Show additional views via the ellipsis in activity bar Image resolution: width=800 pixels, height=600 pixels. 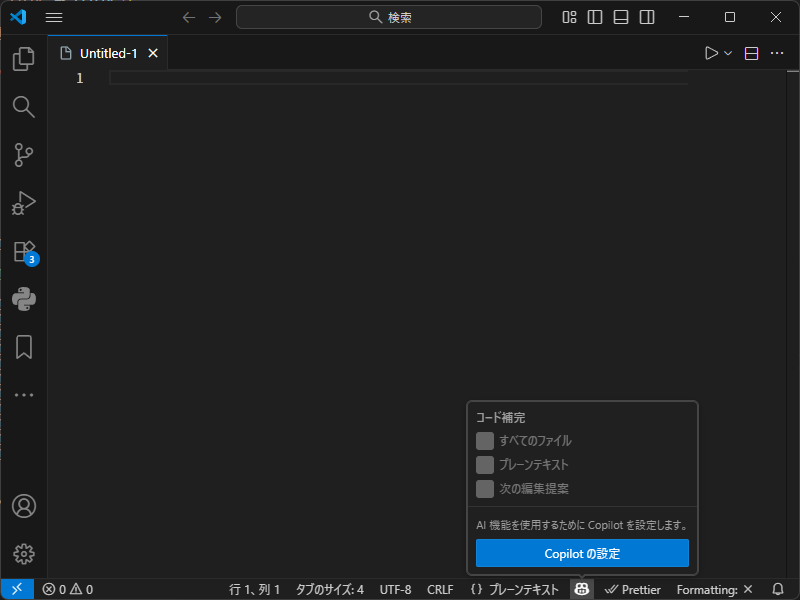[x=23, y=395]
